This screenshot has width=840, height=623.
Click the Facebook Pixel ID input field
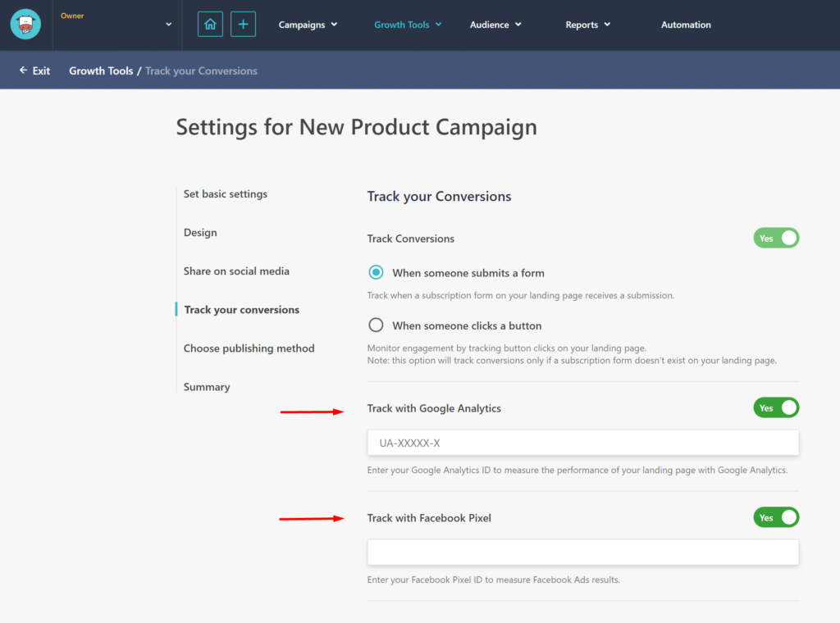(583, 553)
